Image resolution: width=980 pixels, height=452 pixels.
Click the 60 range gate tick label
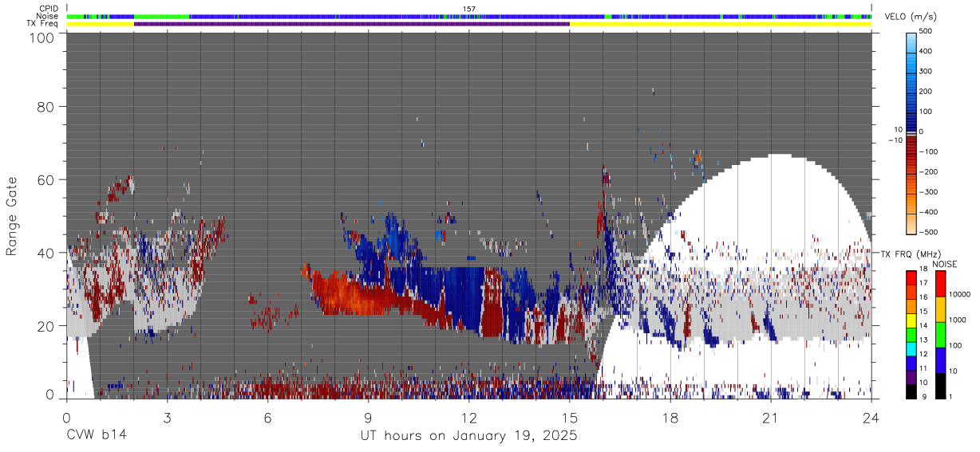click(45, 179)
